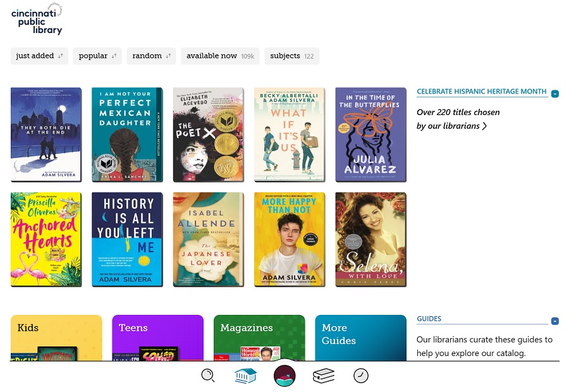Select the random sort filter
Screen dimensions: 569x392
(152, 56)
